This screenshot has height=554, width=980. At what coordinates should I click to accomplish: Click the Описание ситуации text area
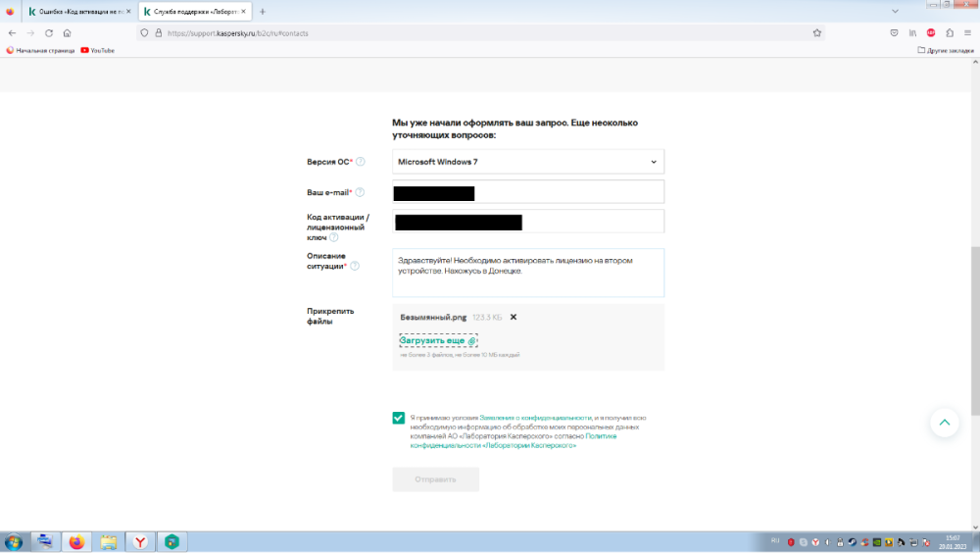click(528, 273)
